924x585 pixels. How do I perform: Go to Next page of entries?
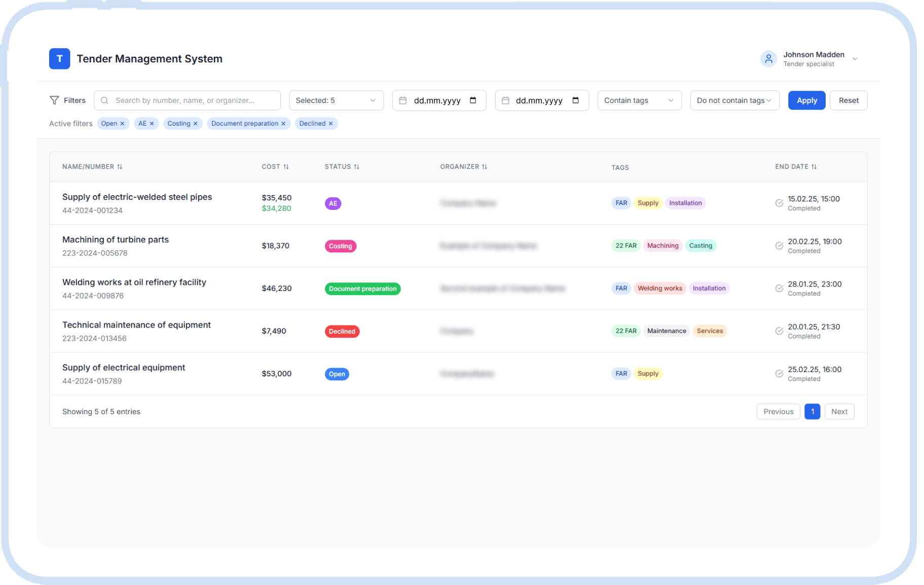[x=839, y=412]
